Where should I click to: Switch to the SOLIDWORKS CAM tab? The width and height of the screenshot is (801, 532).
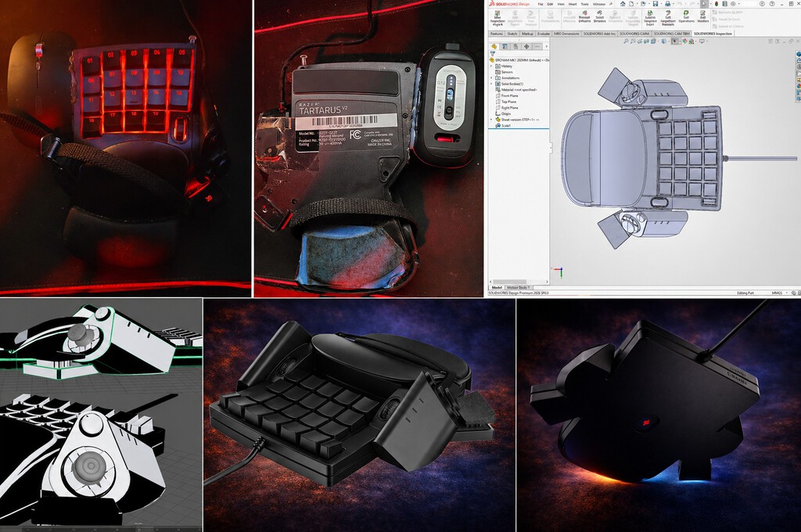tap(634, 34)
